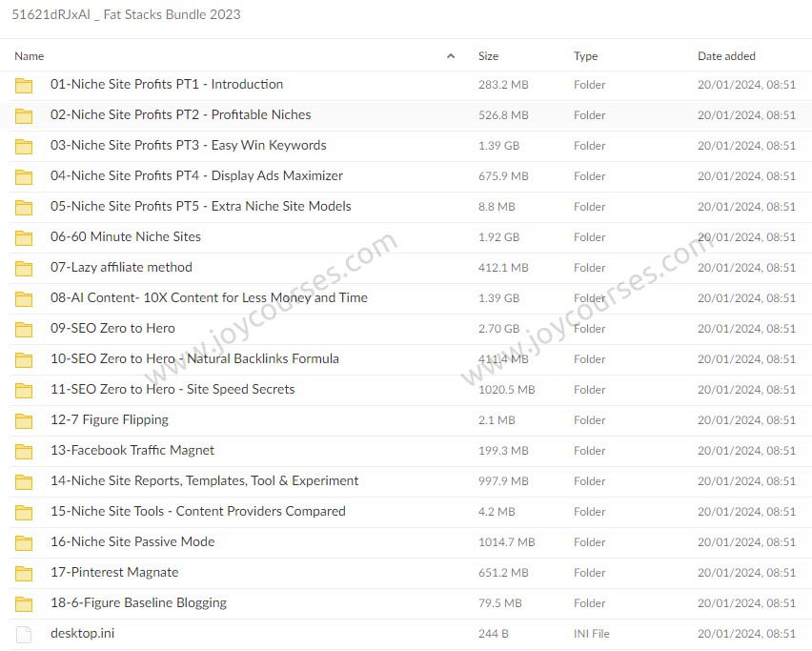
Task: Click the 4.2 MB size cell
Action: 497,512
